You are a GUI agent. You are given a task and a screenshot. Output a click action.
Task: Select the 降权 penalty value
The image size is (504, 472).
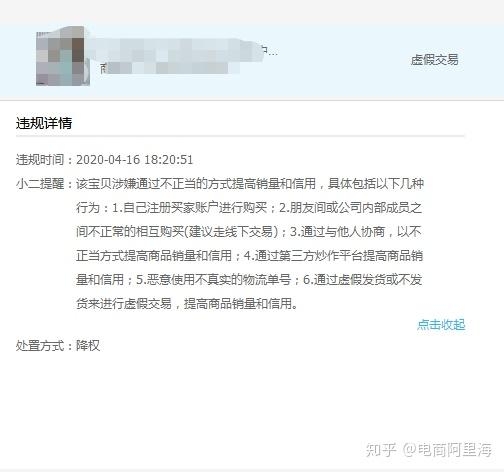tap(88, 346)
